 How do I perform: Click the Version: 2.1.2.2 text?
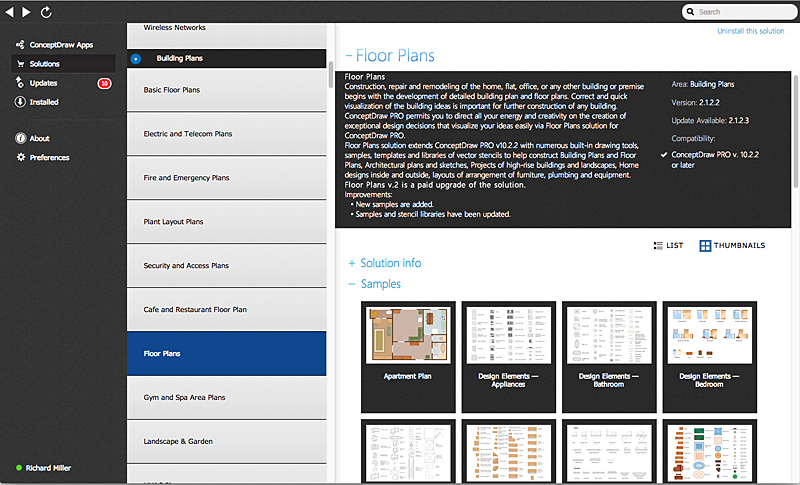pyautogui.click(x=695, y=103)
